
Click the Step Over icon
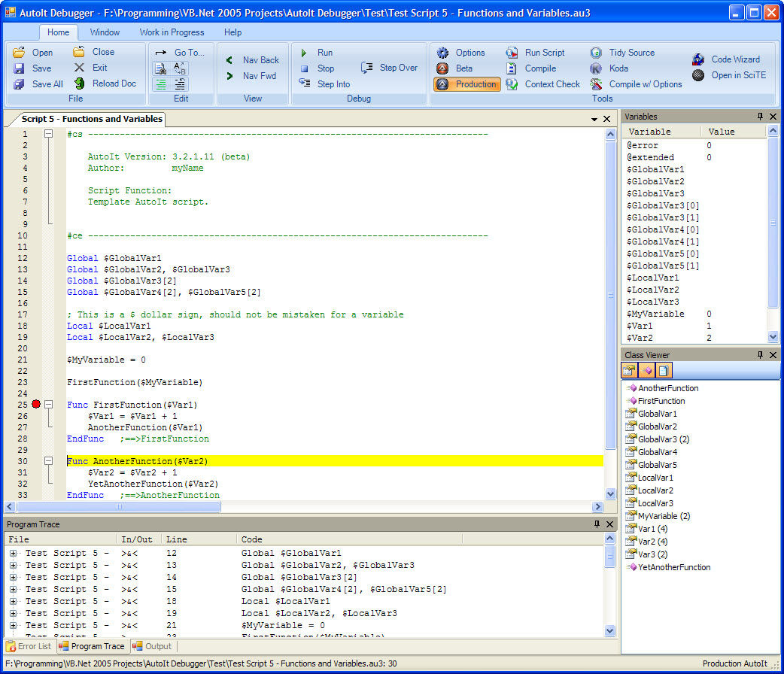[367, 68]
